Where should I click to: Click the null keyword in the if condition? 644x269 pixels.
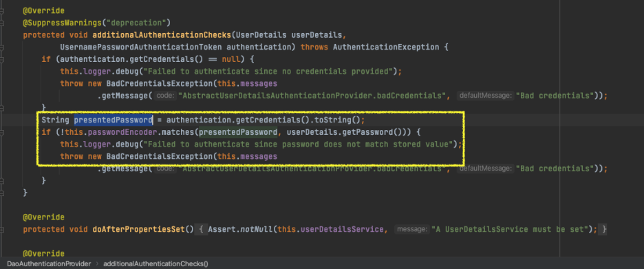[231, 59]
